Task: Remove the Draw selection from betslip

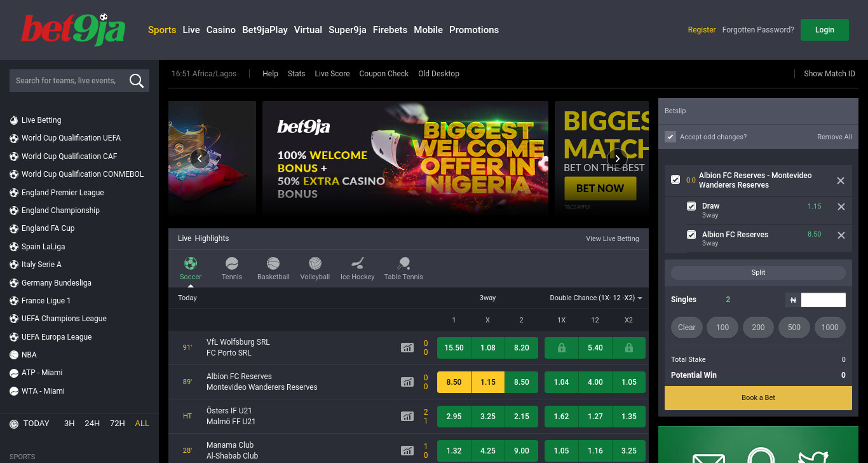Action: point(841,207)
